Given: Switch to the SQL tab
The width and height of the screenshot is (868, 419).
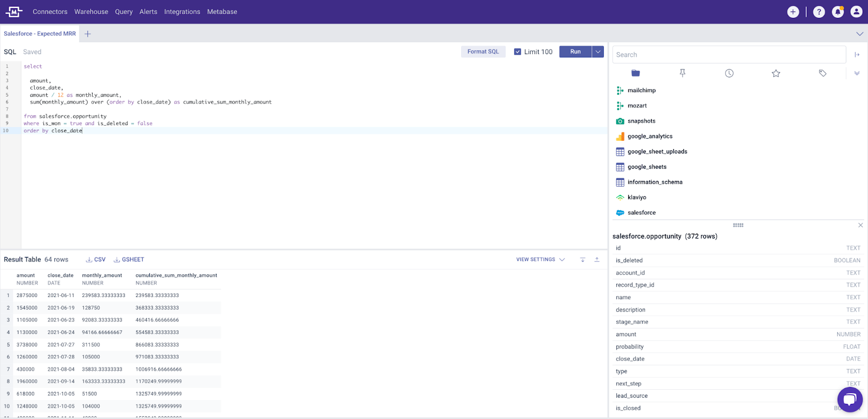Looking at the screenshot, I should coord(10,52).
